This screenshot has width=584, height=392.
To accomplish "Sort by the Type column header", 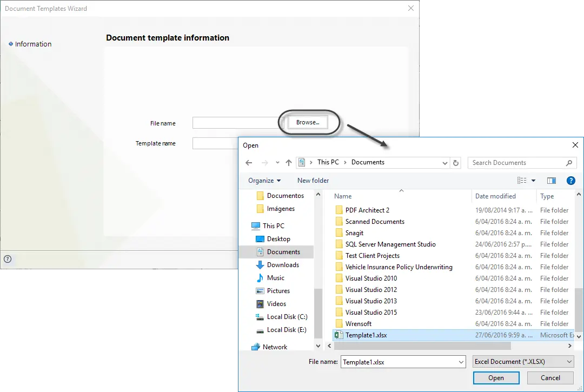I will click(x=547, y=196).
